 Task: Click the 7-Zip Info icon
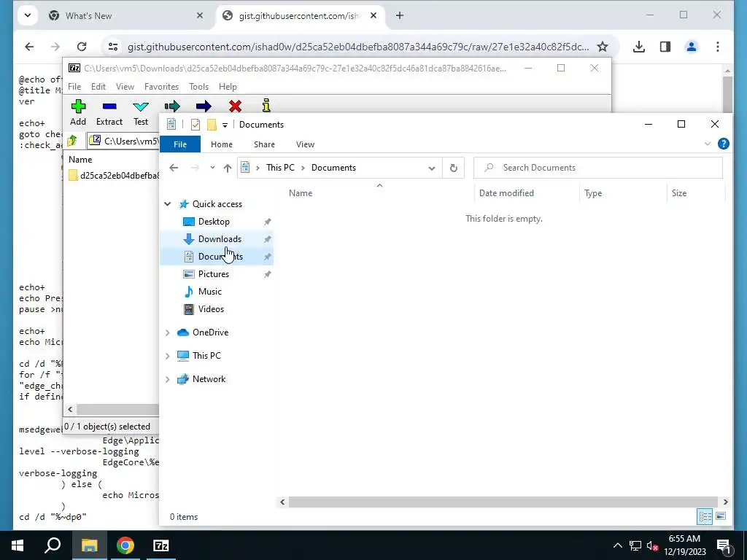coord(266,106)
